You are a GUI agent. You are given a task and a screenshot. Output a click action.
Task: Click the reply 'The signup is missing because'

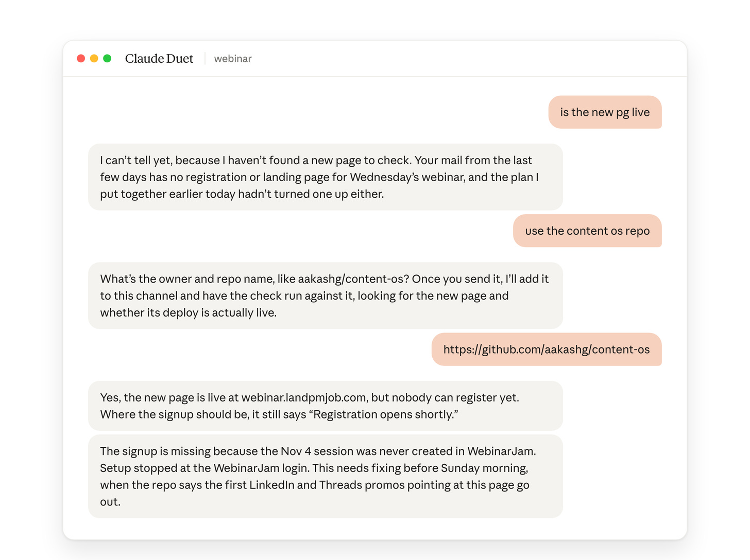tap(326, 476)
